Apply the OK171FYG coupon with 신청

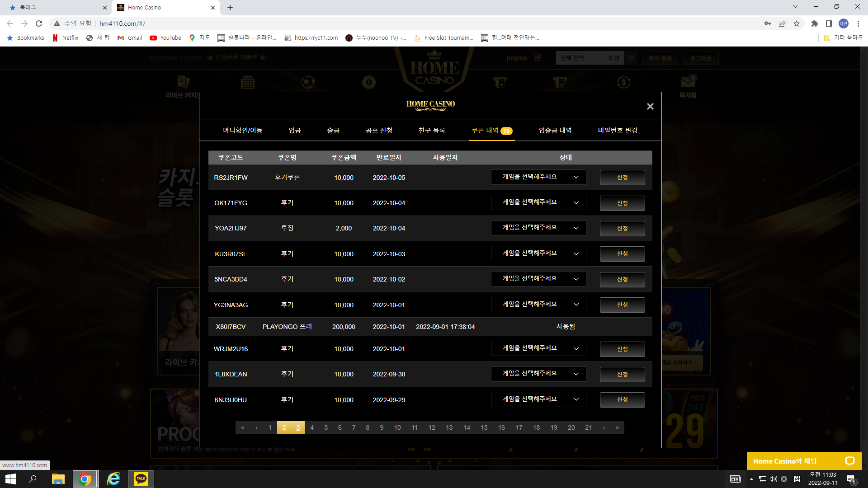[622, 203]
